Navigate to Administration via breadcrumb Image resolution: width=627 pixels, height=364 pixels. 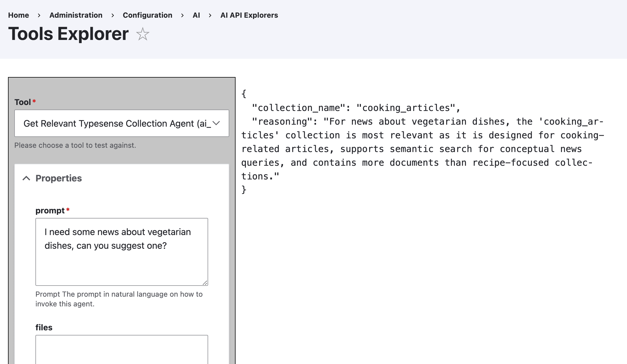click(x=76, y=15)
